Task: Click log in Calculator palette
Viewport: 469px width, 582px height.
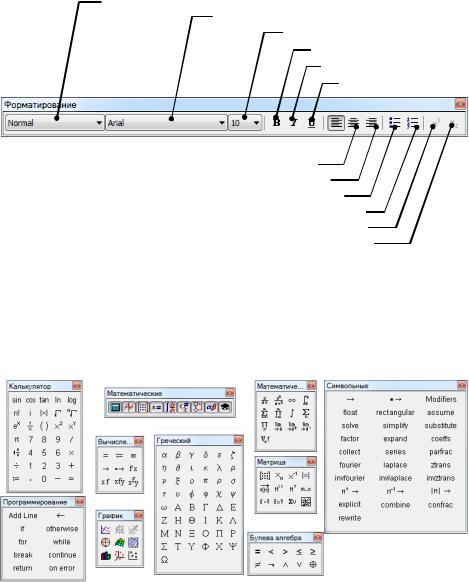Action: click(x=72, y=400)
